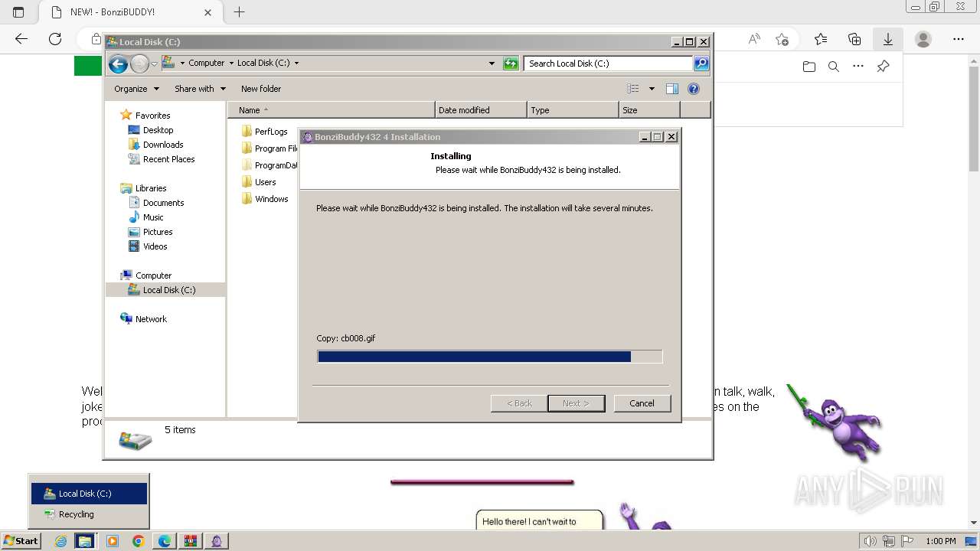The height and width of the screenshot is (551, 980).
Task: Change view icon in Explorer toolbar
Action: (x=633, y=89)
